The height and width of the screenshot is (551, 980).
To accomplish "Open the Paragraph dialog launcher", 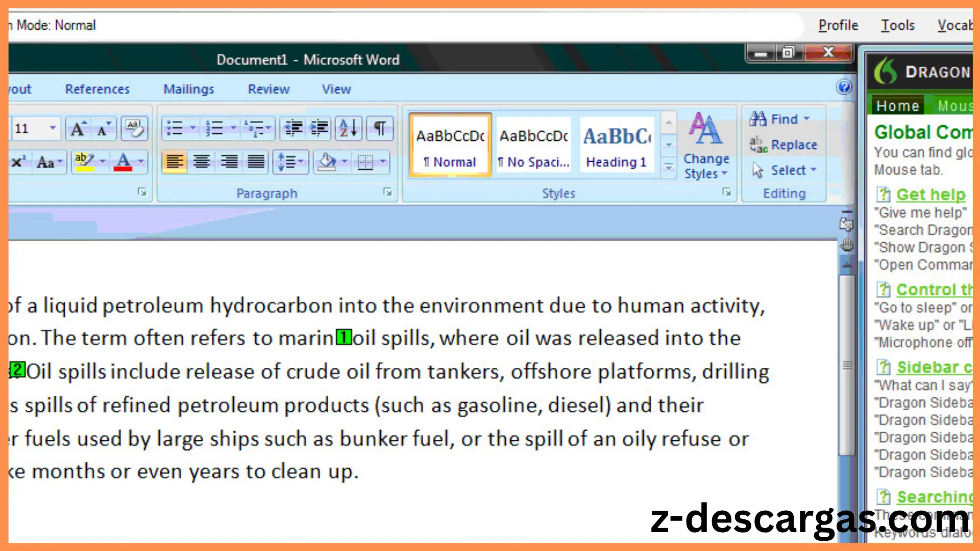I will click(387, 192).
